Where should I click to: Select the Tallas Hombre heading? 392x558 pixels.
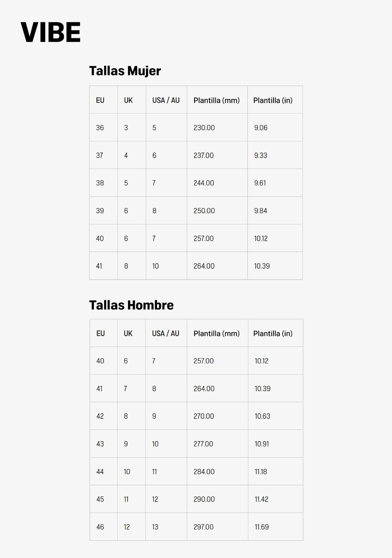131,305
